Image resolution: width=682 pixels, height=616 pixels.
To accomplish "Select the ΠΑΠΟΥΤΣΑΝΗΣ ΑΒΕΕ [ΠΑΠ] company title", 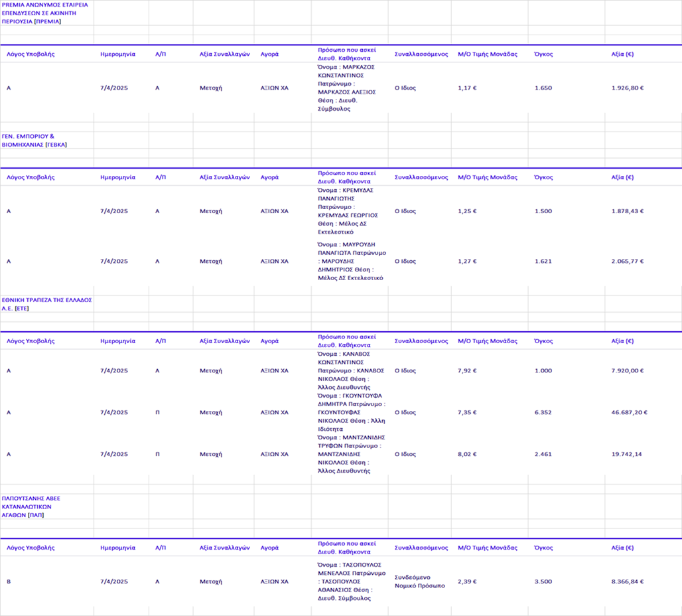I will [31, 506].
